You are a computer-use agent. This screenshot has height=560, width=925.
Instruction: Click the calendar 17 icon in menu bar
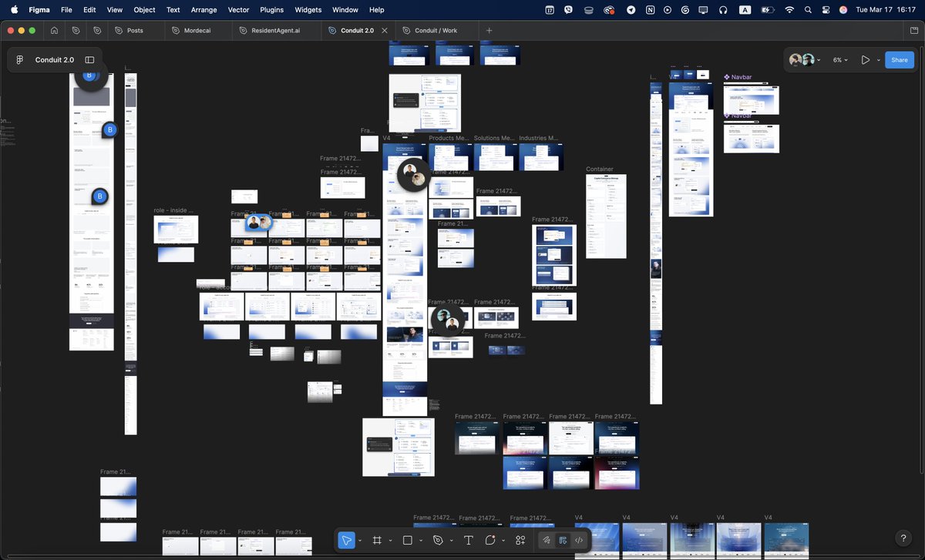(550, 10)
